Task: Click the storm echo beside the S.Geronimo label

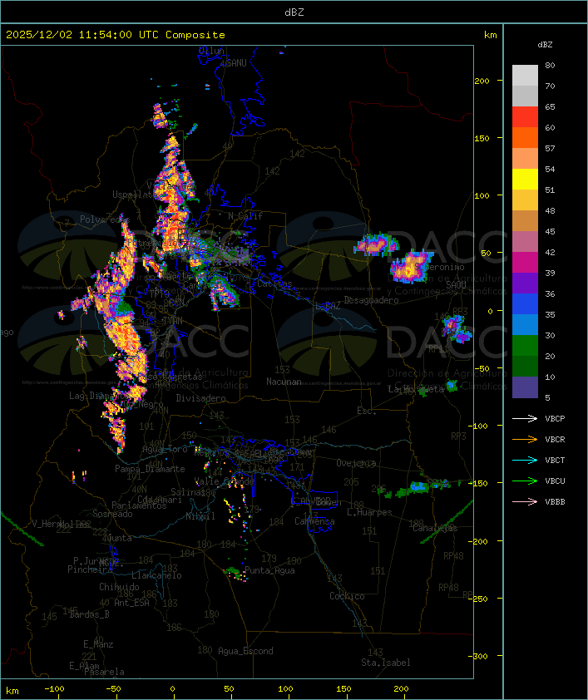Action: click(410, 267)
